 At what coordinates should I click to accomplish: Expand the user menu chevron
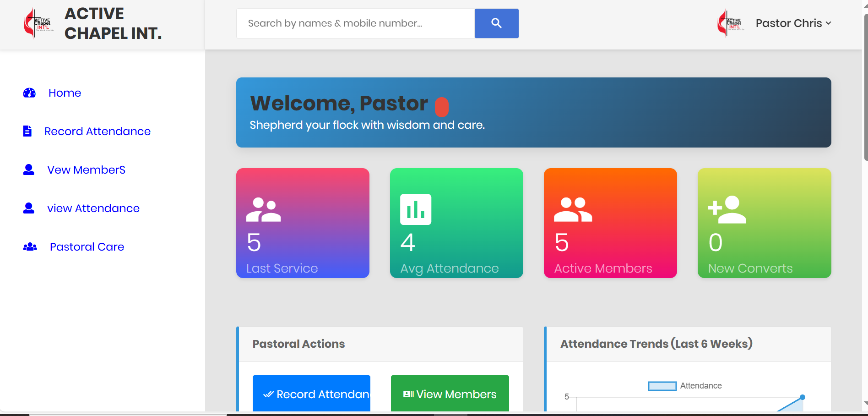[x=829, y=23]
